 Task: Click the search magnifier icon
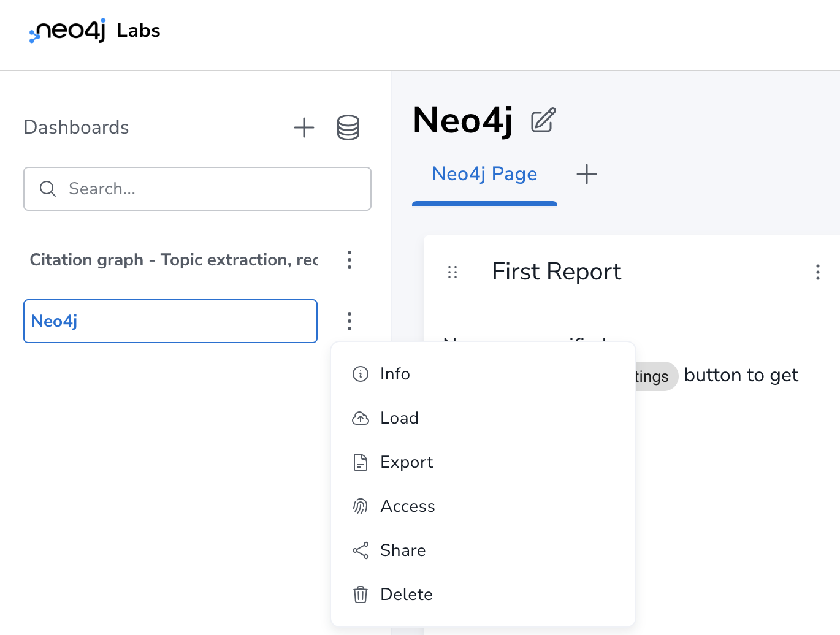tap(48, 189)
